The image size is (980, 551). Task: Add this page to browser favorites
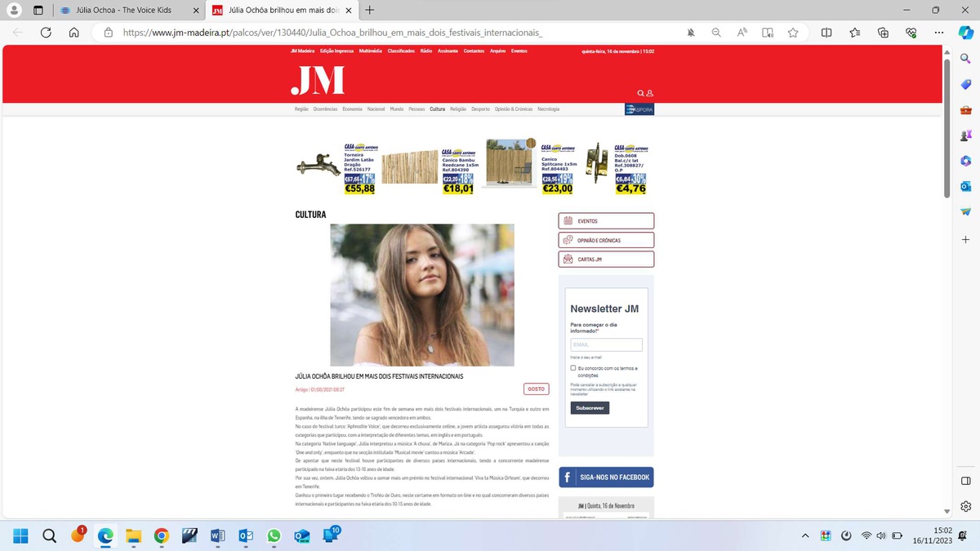793,33
